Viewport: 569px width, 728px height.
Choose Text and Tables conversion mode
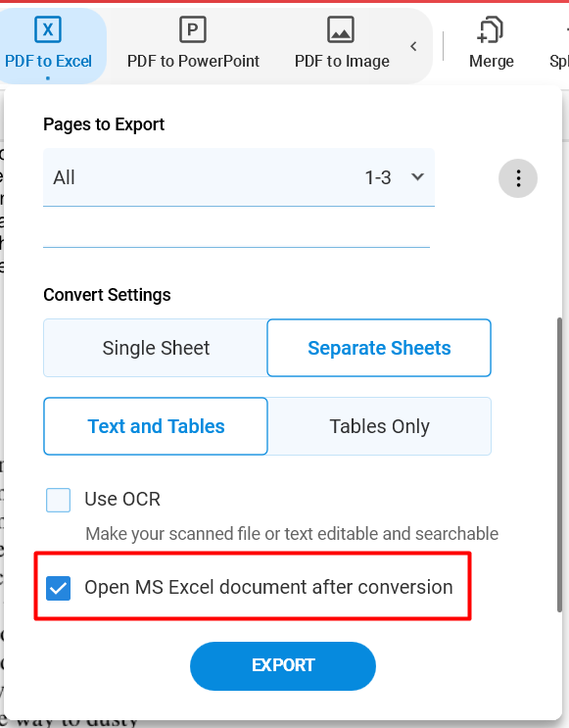pos(156,426)
